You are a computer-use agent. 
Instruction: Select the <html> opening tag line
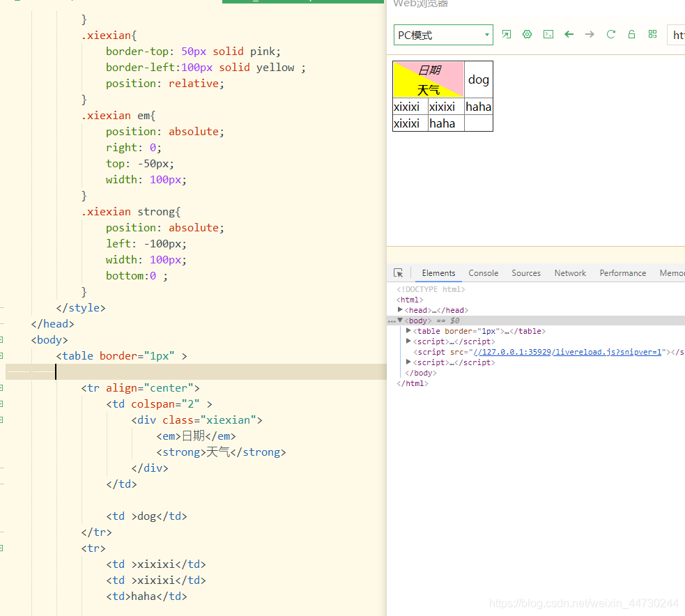point(410,300)
